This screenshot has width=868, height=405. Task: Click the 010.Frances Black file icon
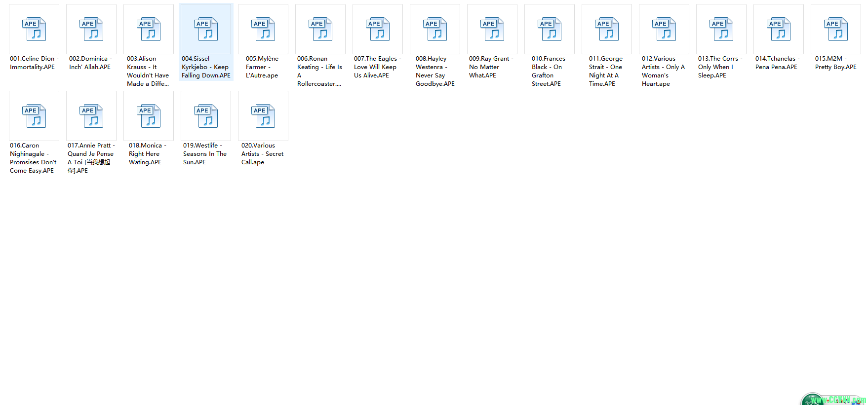point(550,29)
